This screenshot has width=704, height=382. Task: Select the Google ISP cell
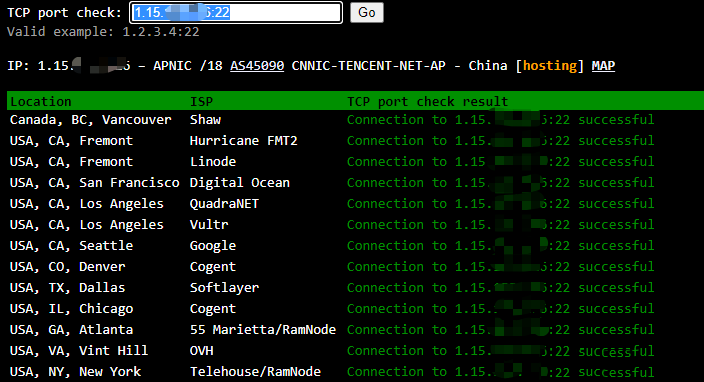coord(213,246)
